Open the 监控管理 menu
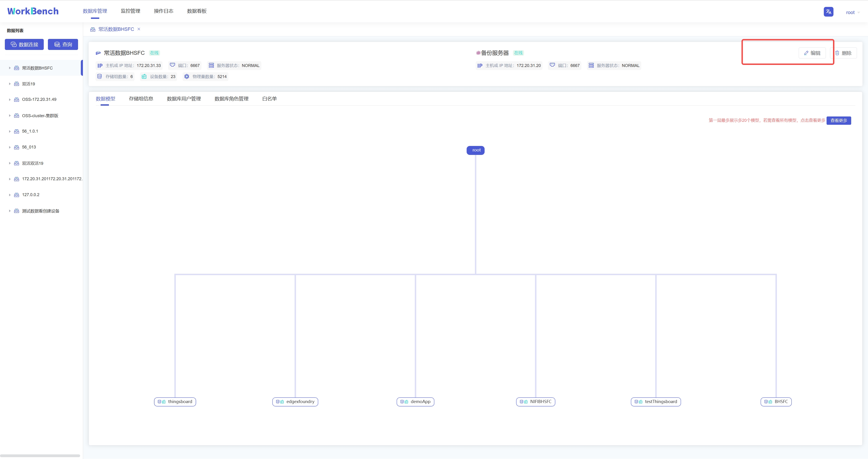868x459 pixels. pos(130,11)
